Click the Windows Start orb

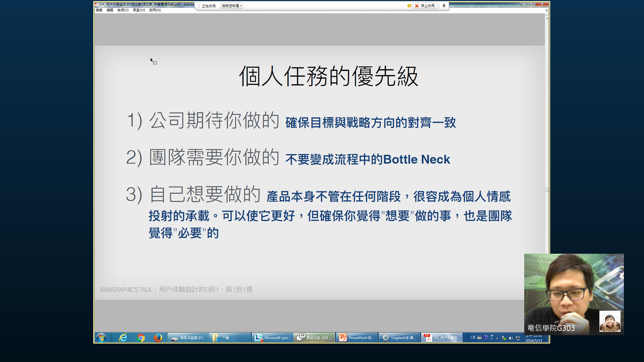coord(101,338)
